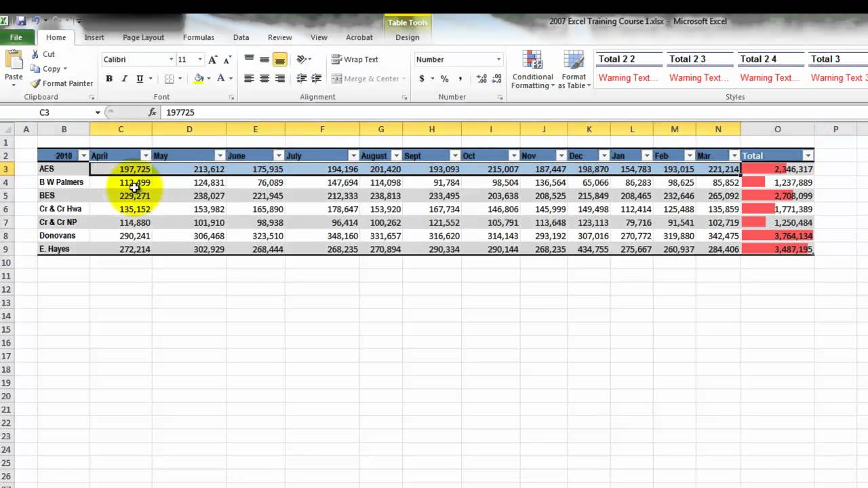Open the File menu button
868x488 pixels.
16,37
